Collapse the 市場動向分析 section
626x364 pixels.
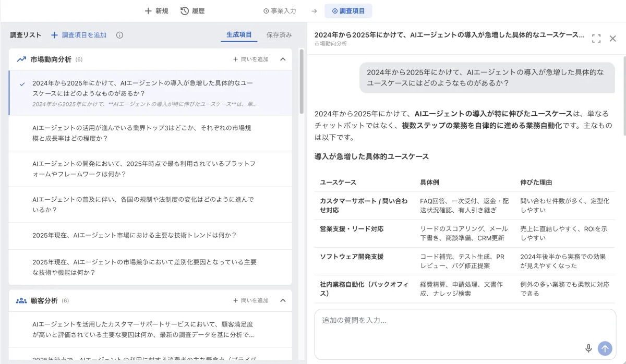click(283, 59)
